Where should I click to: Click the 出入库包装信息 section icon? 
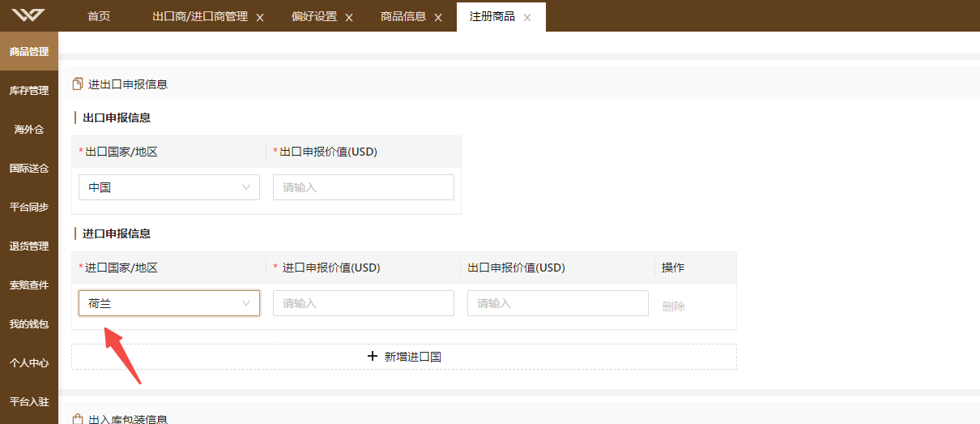(x=78, y=419)
